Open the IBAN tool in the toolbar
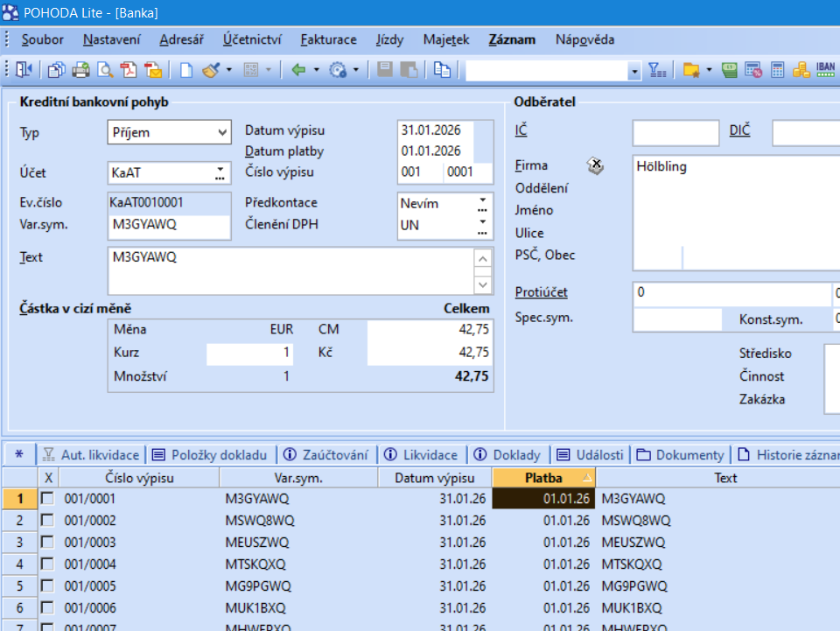The width and height of the screenshot is (840, 631). coord(824,70)
